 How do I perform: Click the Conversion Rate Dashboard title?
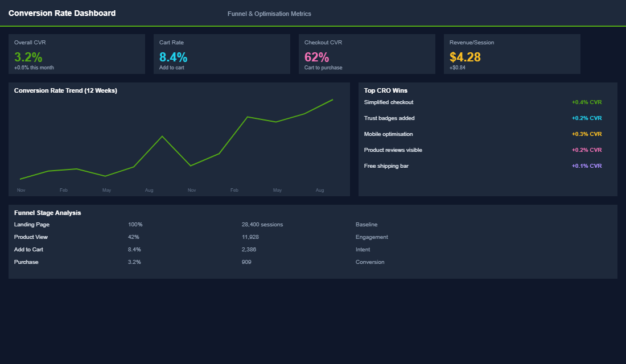pos(62,13)
